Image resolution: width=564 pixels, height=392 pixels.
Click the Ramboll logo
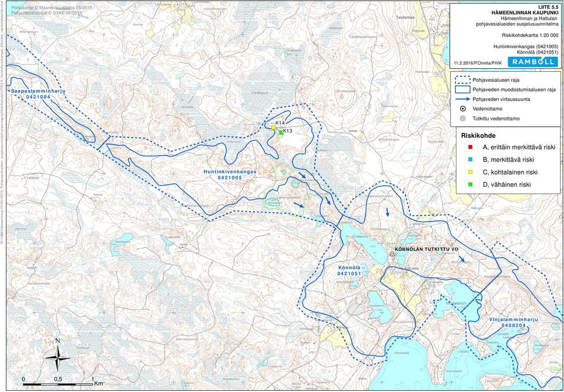point(533,62)
